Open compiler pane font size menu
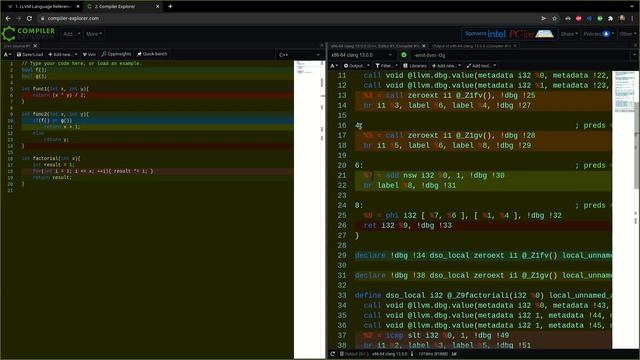Image resolution: width=640 pixels, height=360 pixels. pyautogui.click(x=333, y=66)
